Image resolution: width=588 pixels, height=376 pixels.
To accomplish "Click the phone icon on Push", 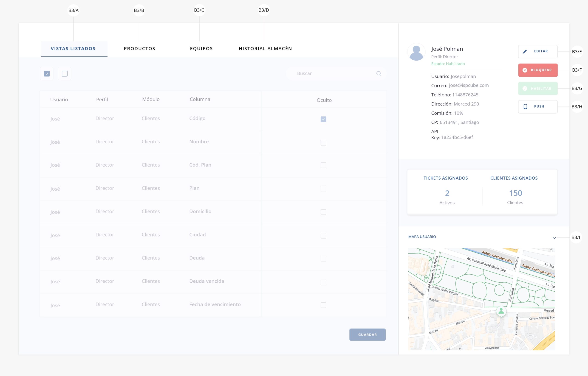I will pos(525,106).
